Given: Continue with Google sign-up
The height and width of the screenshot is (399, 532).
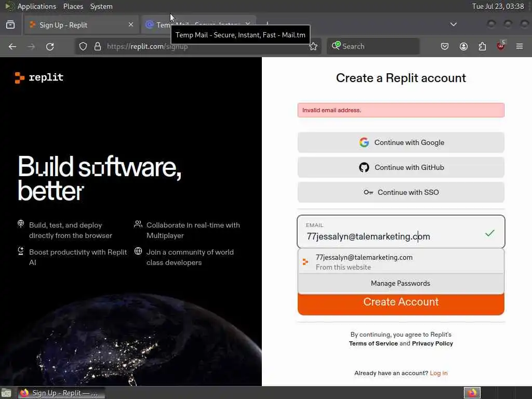Looking at the screenshot, I should pos(401,142).
